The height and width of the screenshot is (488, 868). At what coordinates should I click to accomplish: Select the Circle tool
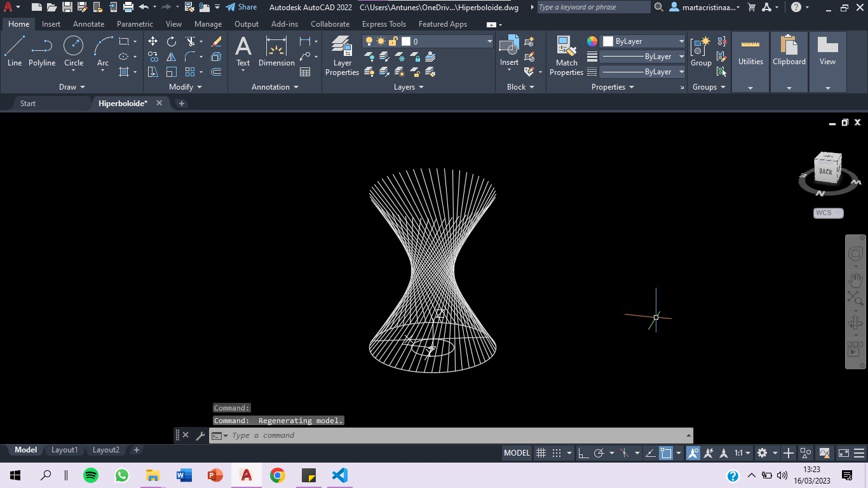point(74,51)
